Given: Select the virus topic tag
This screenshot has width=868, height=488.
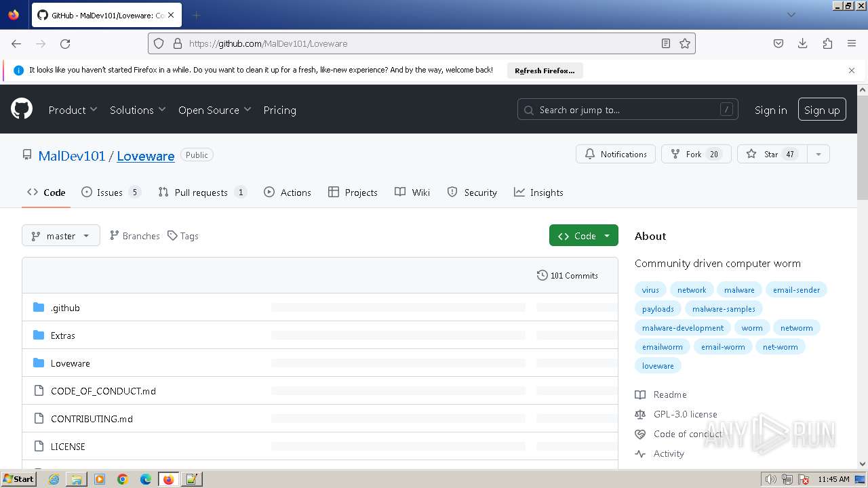Looking at the screenshot, I should (x=650, y=289).
